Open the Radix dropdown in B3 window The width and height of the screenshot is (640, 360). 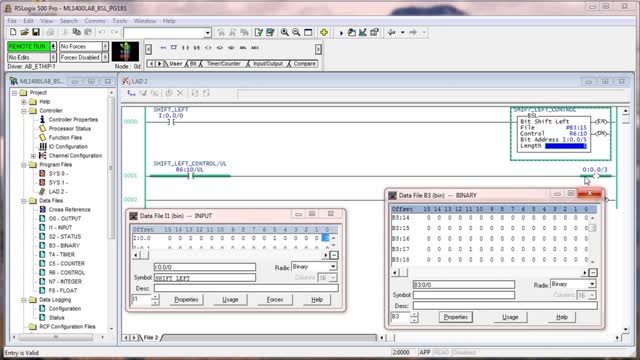pyautogui.click(x=592, y=284)
